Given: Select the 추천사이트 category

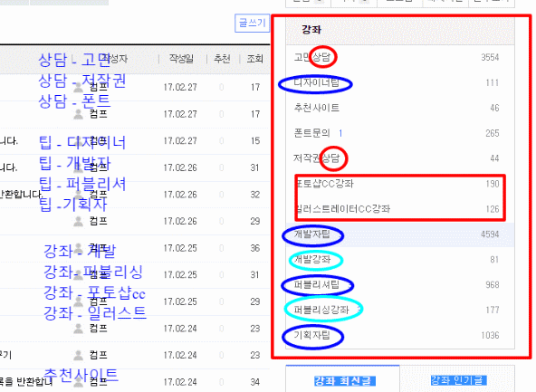Looking at the screenshot, I should pos(317,108).
